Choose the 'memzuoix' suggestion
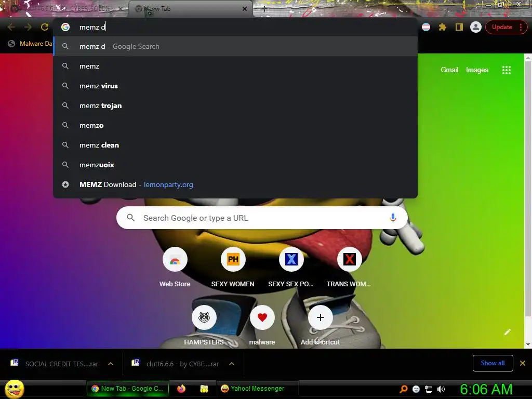Image resolution: width=532 pixels, height=399 pixels. tap(235, 165)
